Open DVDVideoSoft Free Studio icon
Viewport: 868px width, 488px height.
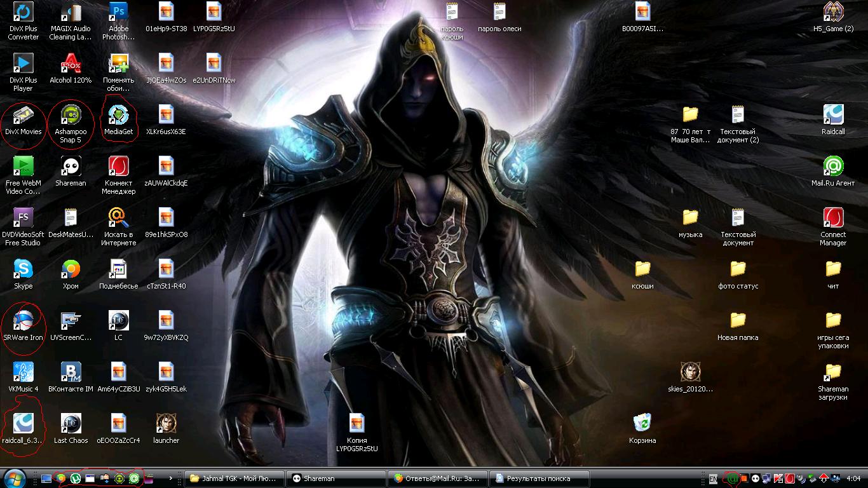tap(23, 227)
